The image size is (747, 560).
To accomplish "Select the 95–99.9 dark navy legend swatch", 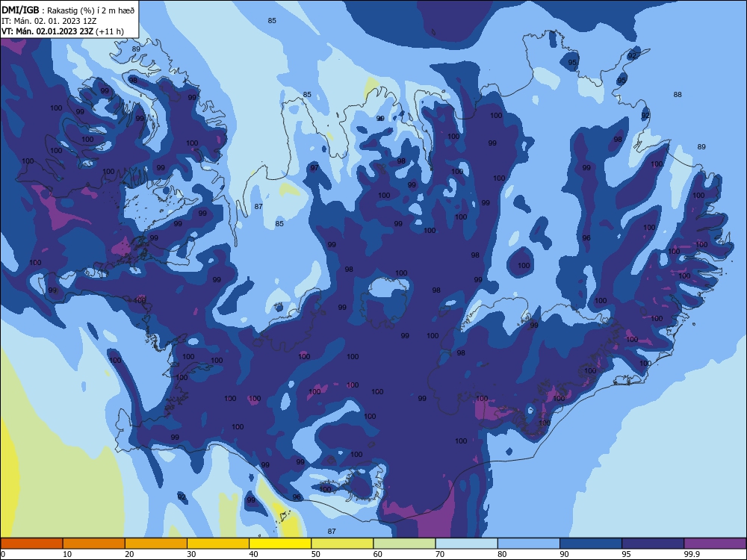I will coord(653,544).
